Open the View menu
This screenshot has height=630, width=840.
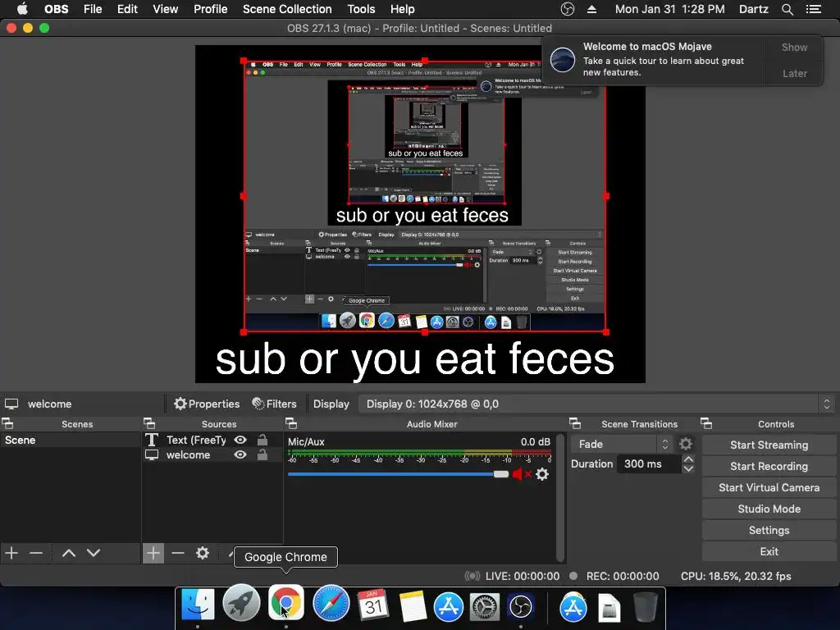pyautogui.click(x=165, y=9)
